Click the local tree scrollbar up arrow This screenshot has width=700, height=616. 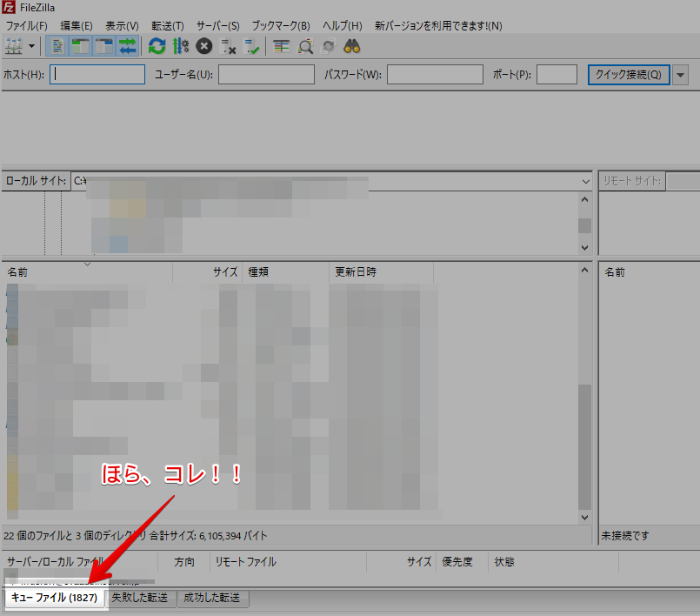(585, 199)
